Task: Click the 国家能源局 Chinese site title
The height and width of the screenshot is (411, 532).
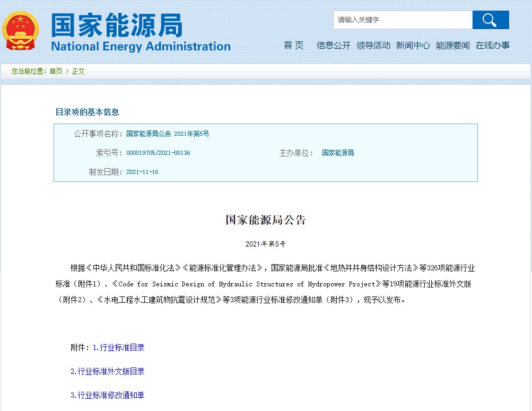Action: point(117,25)
